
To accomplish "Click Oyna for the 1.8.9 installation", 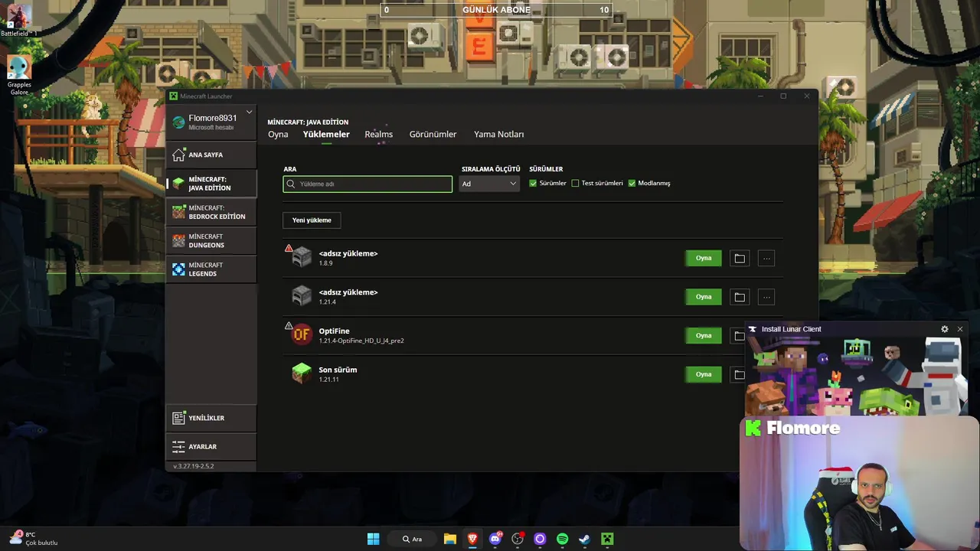I will pyautogui.click(x=704, y=259).
